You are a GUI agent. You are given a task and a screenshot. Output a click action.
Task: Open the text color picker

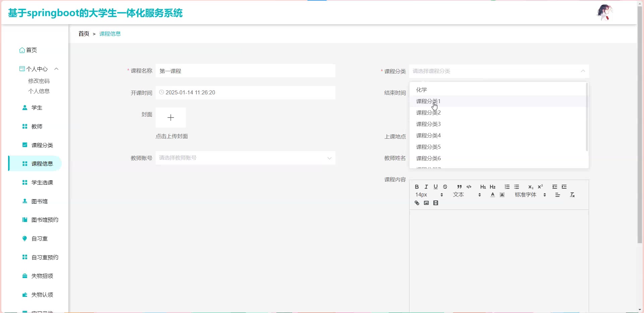coord(492,195)
